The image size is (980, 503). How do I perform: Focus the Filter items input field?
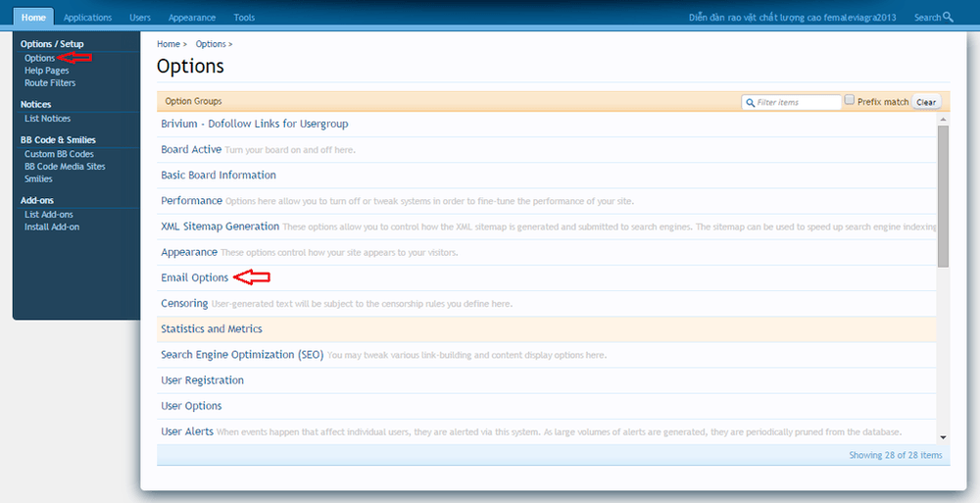(791, 102)
